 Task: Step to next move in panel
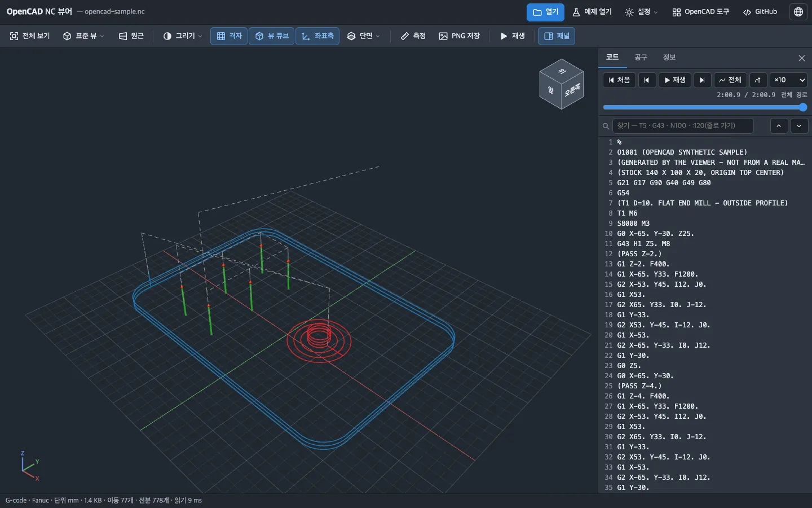pos(702,80)
